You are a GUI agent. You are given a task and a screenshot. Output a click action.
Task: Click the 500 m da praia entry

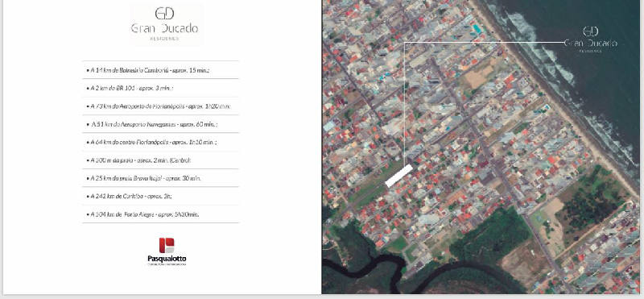(x=138, y=160)
